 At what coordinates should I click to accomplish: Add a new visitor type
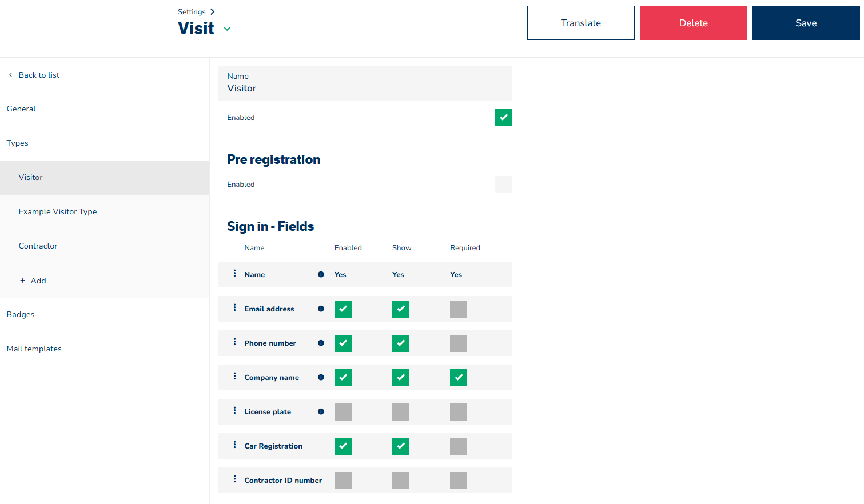[x=33, y=281]
